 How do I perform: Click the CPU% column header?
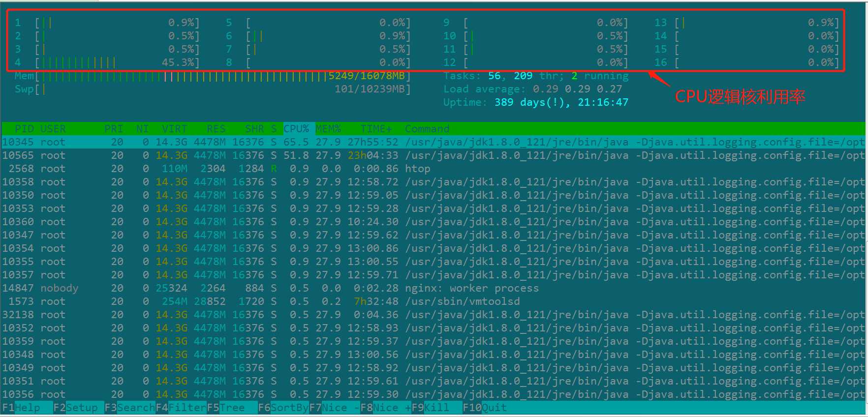click(x=296, y=129)
